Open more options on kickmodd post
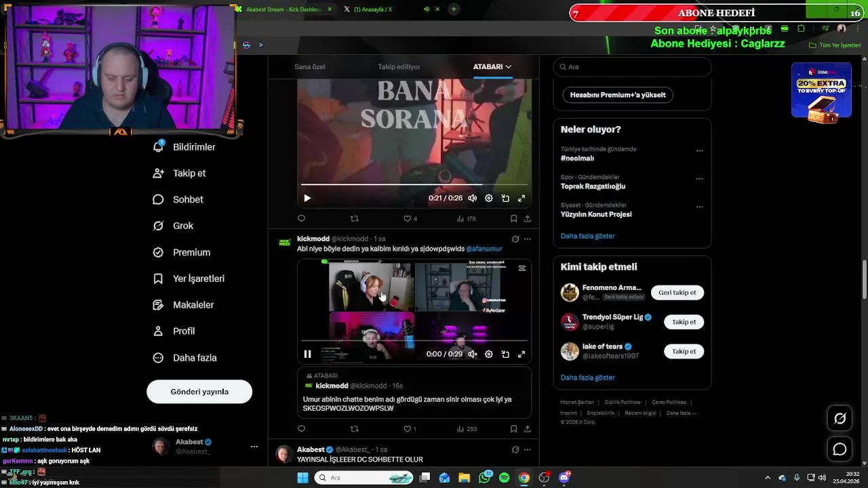The image size is (868, 488). tap(528, 239)
